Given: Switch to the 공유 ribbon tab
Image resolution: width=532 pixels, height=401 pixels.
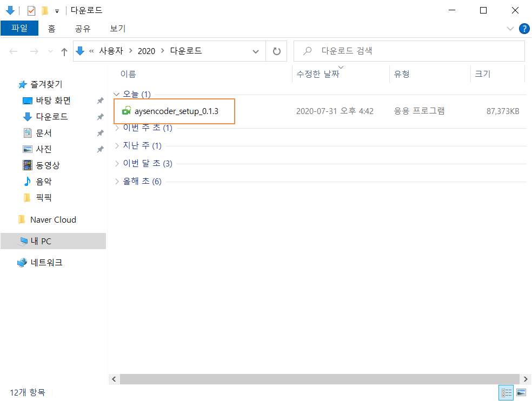Looking at the screenshot, I should tap(83, 29).
